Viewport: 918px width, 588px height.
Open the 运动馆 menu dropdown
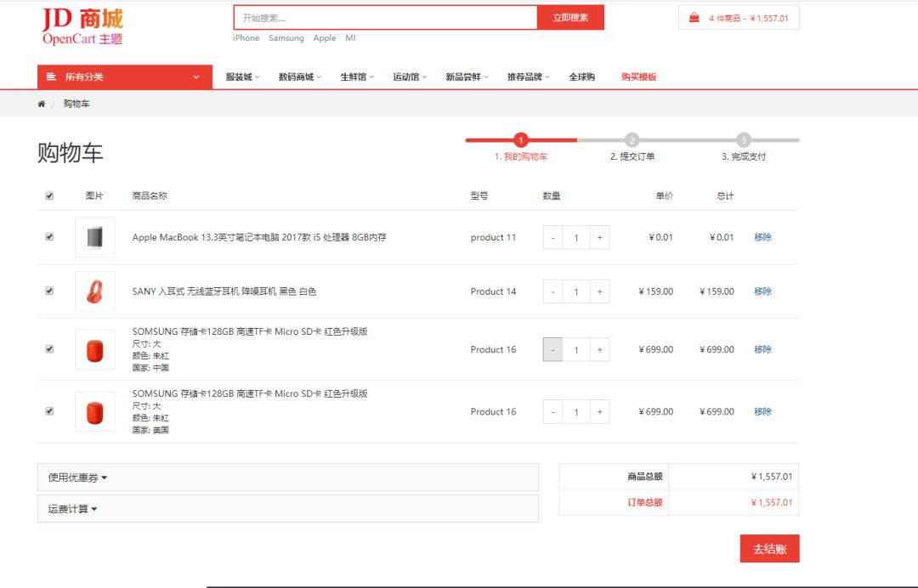410,76
